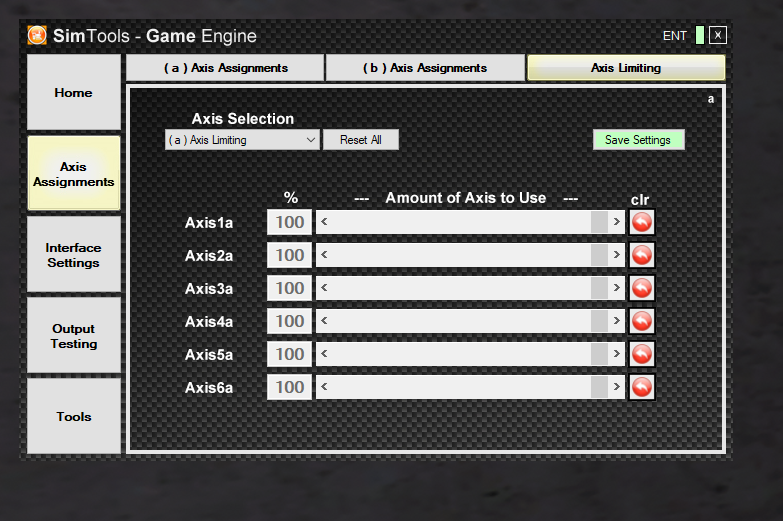783x521 pixels.
Task: Click the '%' column header
Action: (291, 198)
